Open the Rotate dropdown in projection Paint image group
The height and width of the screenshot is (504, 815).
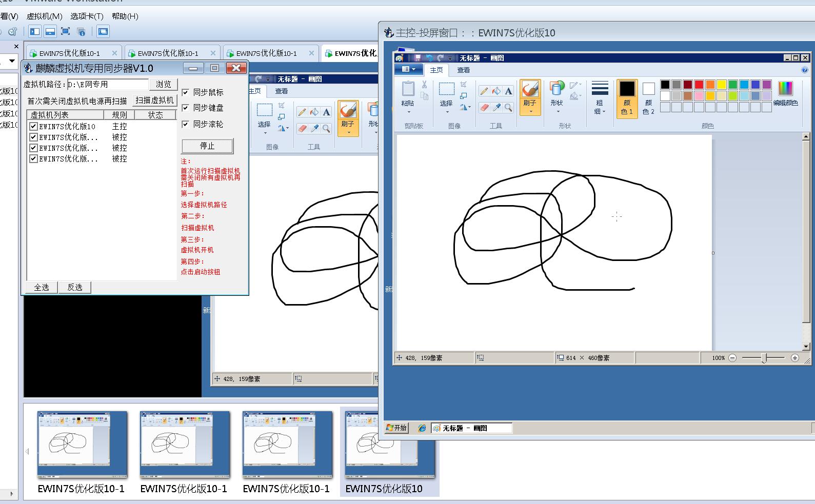coord(465,107)
